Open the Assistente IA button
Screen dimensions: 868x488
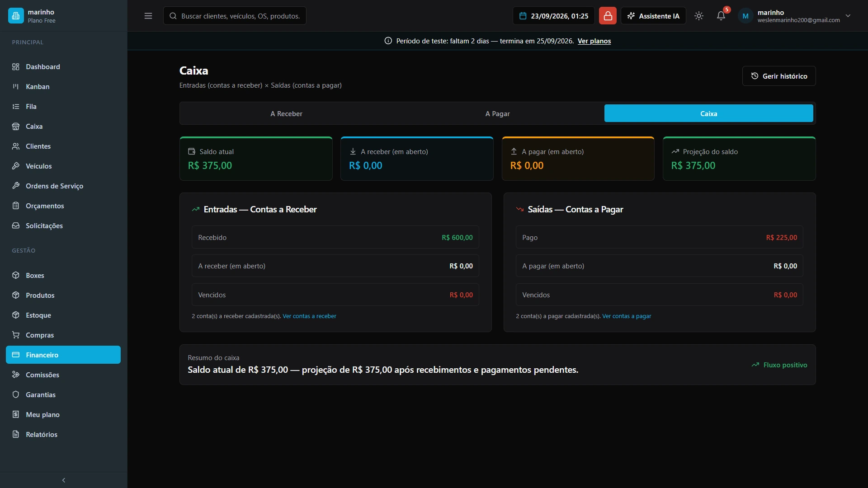point(653,16)
